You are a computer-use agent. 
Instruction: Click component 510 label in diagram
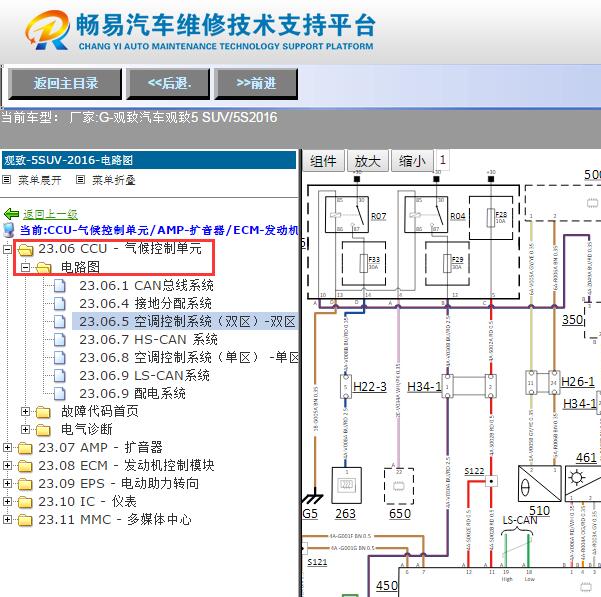[540, 511]
